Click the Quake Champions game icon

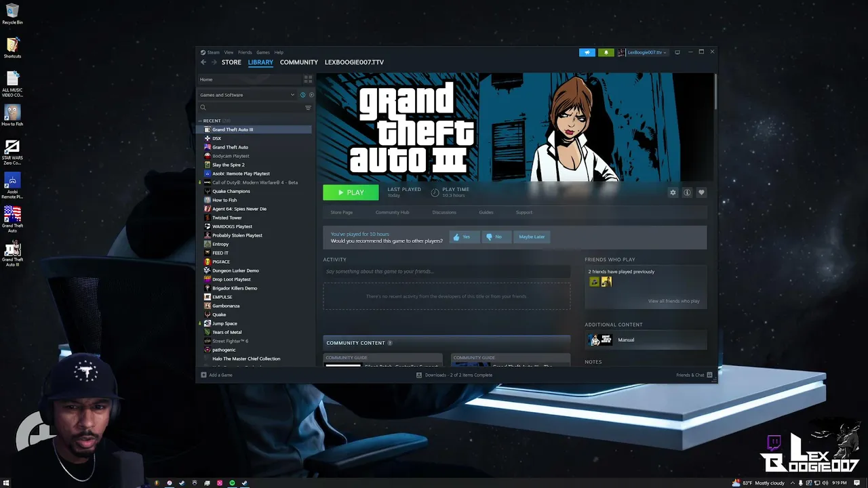[208, 191]
